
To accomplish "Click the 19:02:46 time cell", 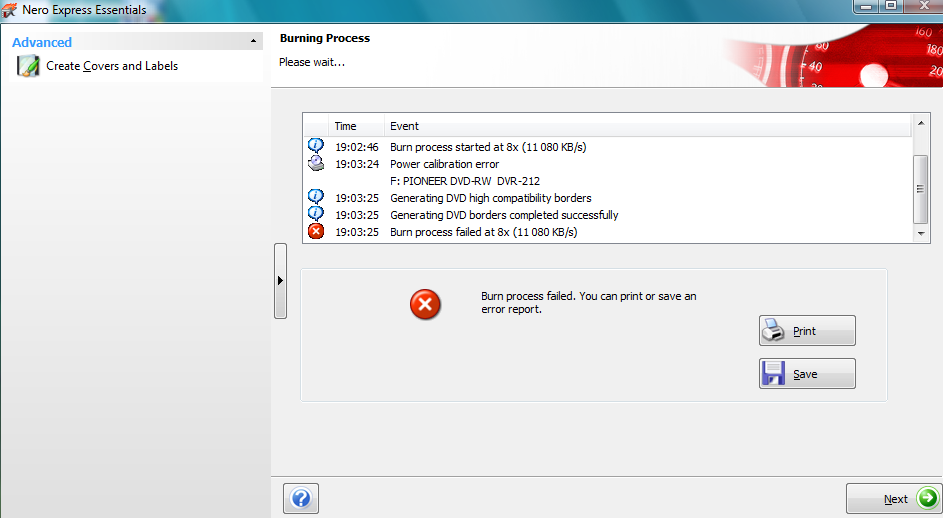I will [357, 147].
